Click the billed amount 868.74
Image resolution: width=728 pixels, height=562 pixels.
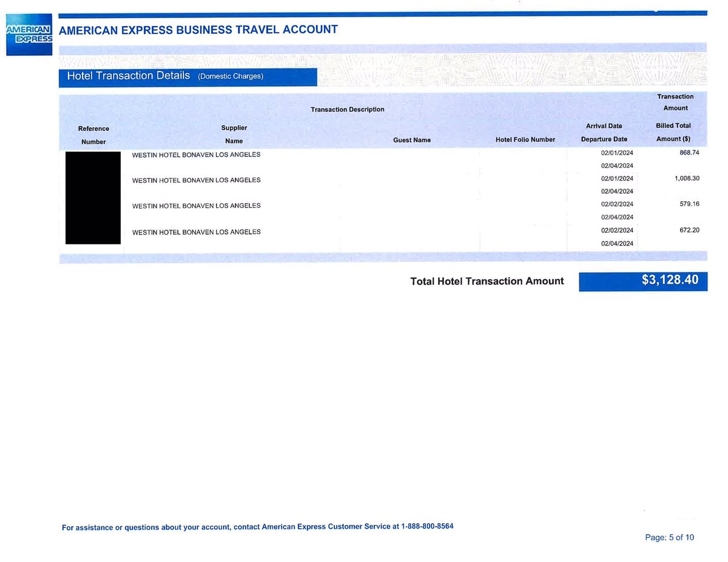pos(689,153)
